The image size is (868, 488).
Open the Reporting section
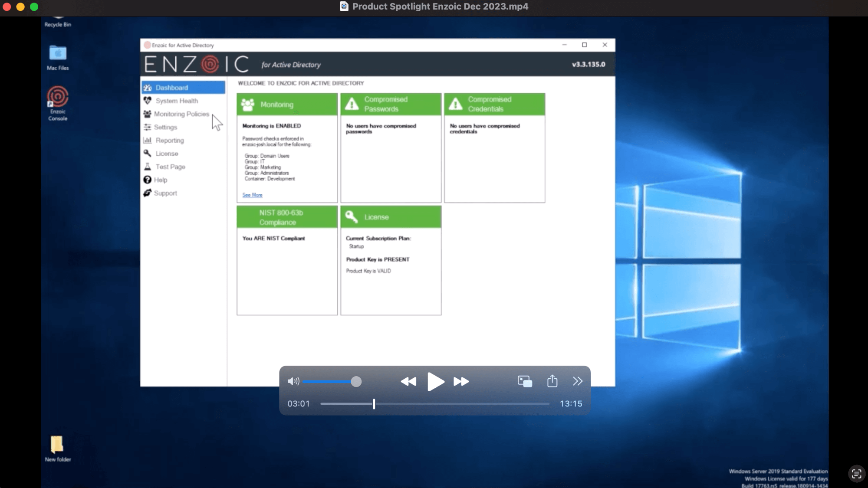point(170,140)
